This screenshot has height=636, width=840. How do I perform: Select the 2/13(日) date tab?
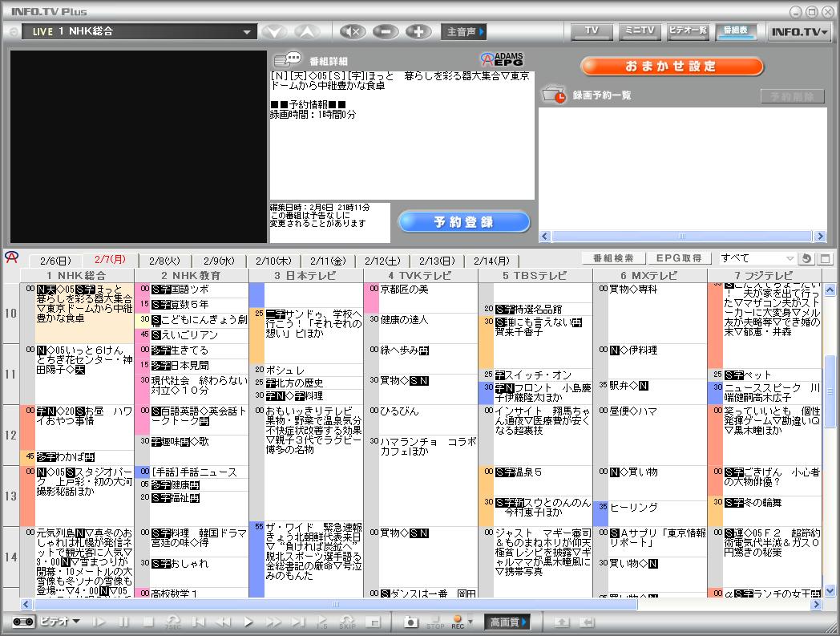click(437, 261)
